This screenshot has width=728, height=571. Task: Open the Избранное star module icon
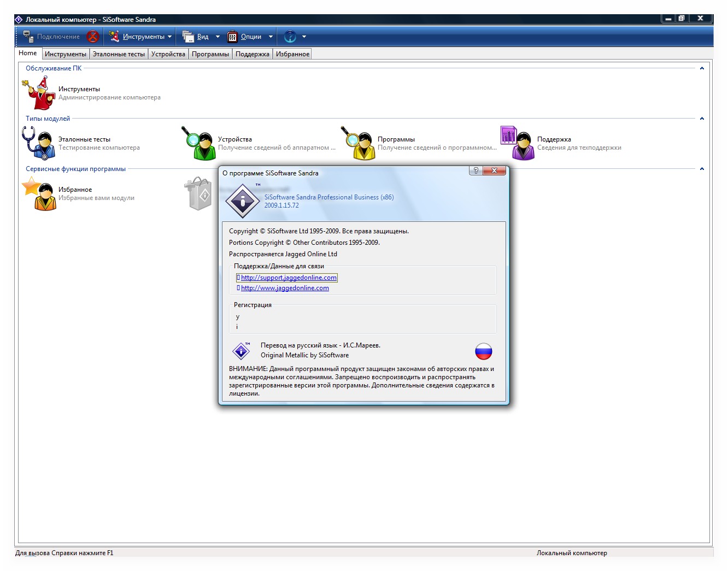pos(39,193)
